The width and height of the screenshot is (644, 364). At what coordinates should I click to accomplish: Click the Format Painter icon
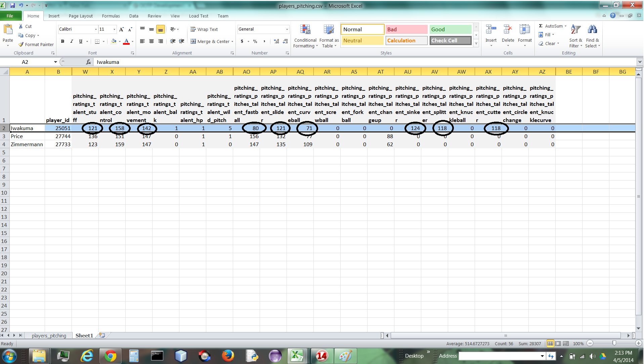21,44
